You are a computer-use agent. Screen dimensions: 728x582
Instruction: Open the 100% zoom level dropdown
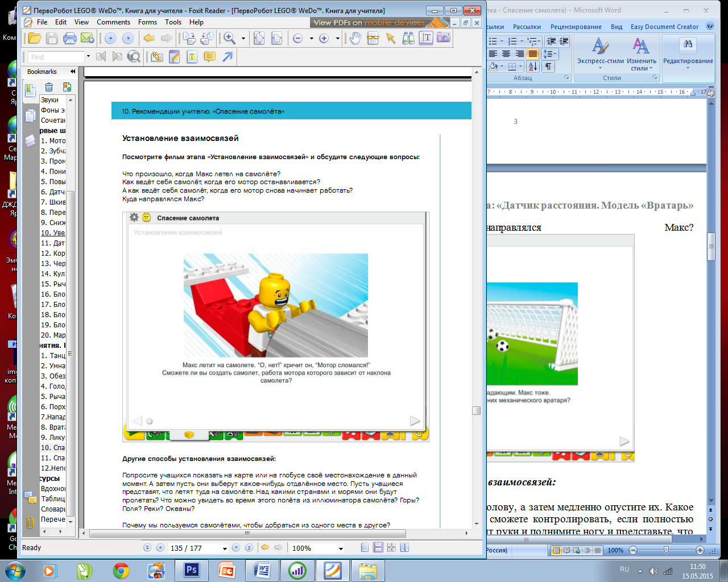[x=341, y=548]
